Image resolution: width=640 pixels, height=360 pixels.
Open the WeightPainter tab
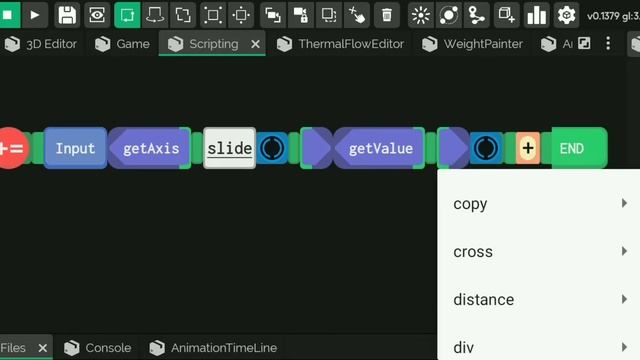click(x=472, y=44)
